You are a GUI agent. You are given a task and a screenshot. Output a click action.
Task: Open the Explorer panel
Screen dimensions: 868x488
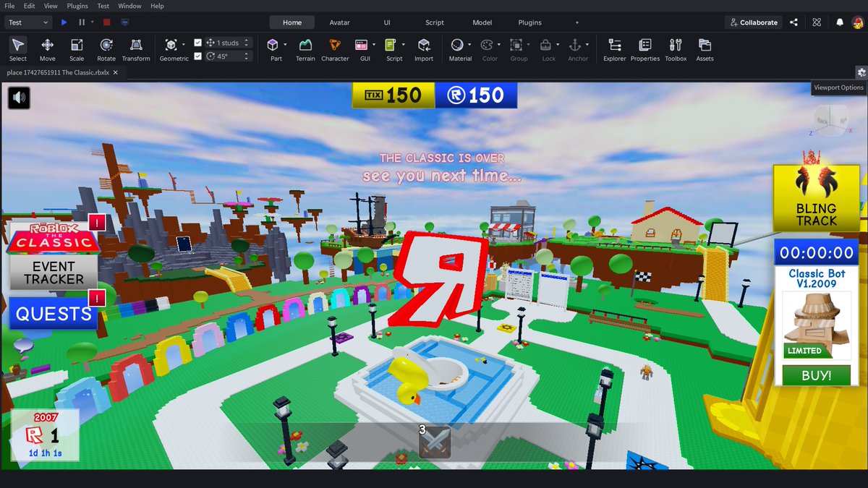[x=615, y=49]
